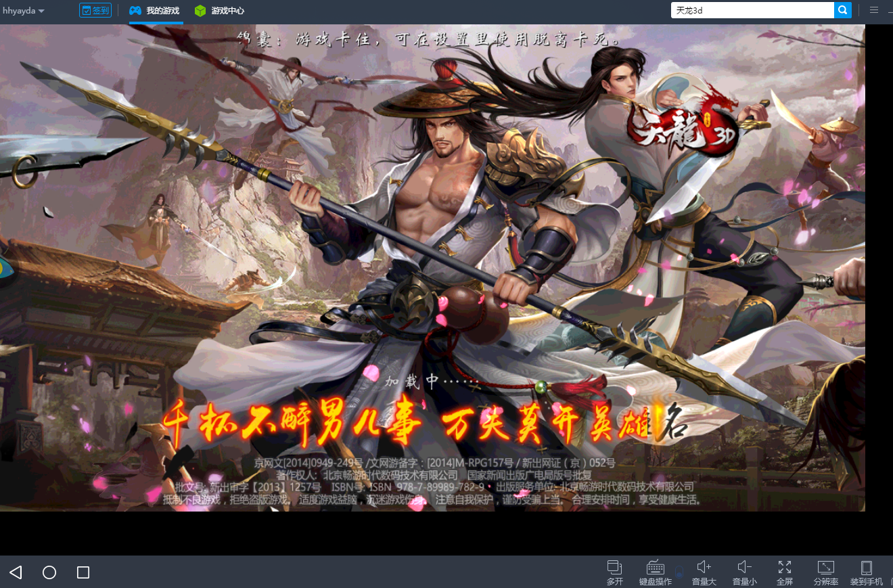The width and height of the screenshot is (893, 588).
Task: Click 装到手机 install to phone
Action: [x=867, y=572]
